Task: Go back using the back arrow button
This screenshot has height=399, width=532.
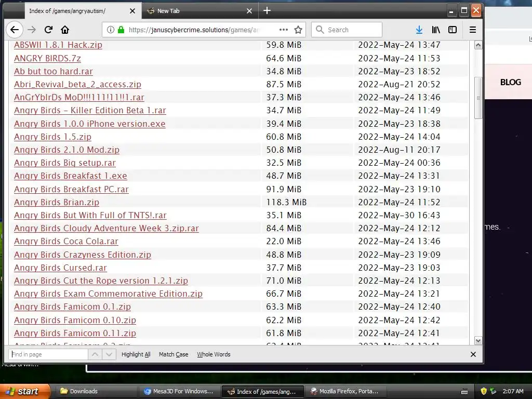Action: click(x=15, y=30)
